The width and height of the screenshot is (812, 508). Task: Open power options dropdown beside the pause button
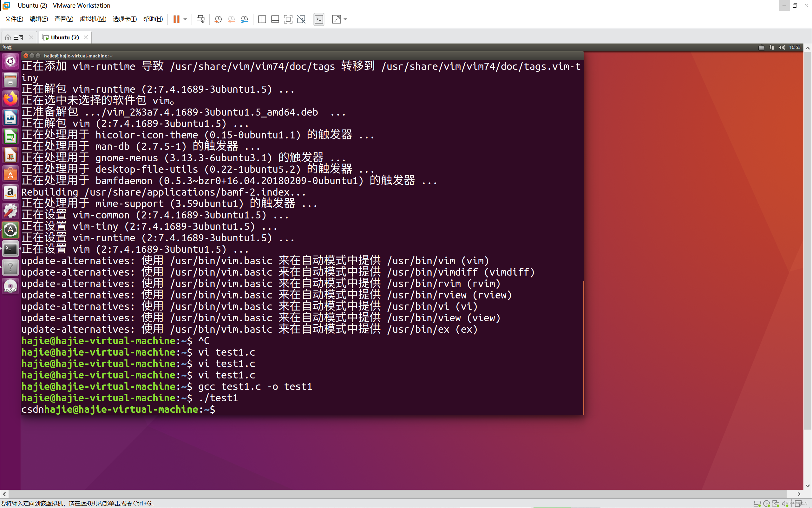pos(185,19)
